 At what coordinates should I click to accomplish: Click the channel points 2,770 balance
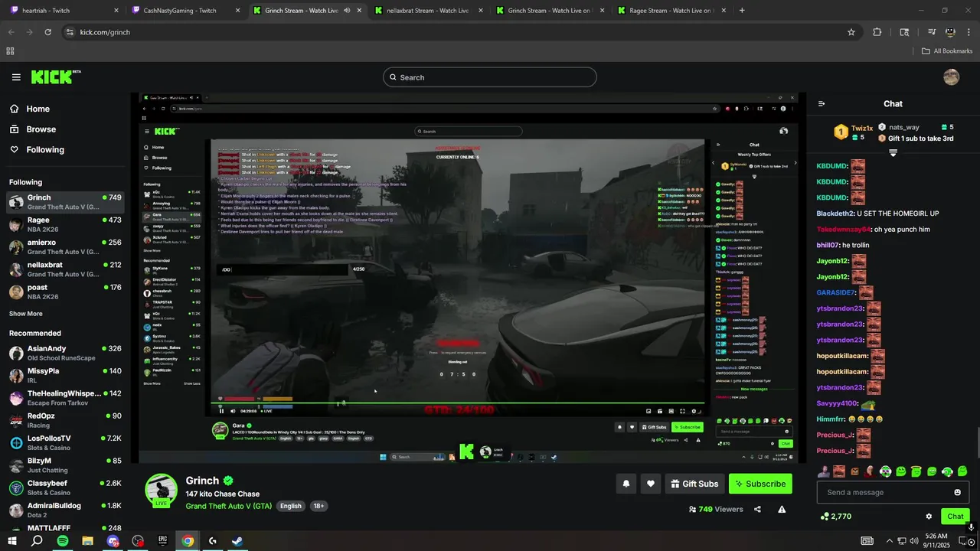tap(835, 517)
